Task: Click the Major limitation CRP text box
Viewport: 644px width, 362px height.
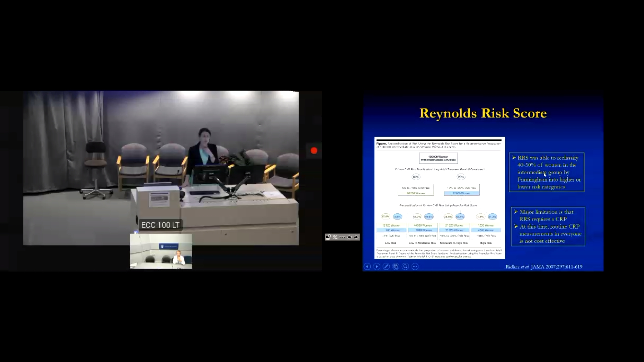Action: click(x=548, y=227)
